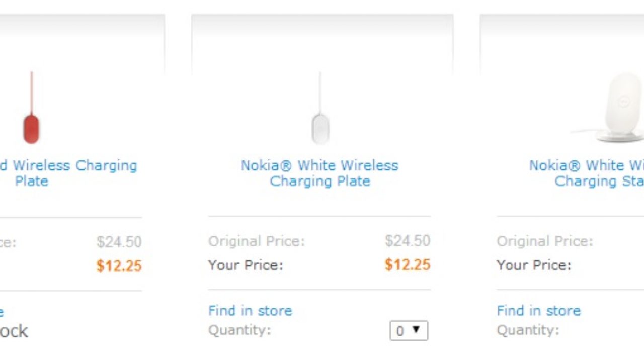644x362 pixels.
Task: Click the grey $24.50 price for the red plate
Action: [x=119, y=242]
